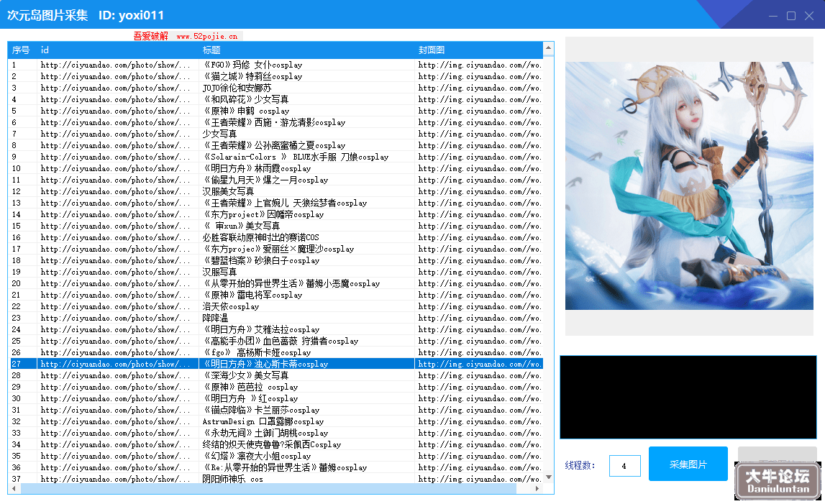Select the row titled 降降温
This screenshot has height=504, width=825.
(275, 318)
